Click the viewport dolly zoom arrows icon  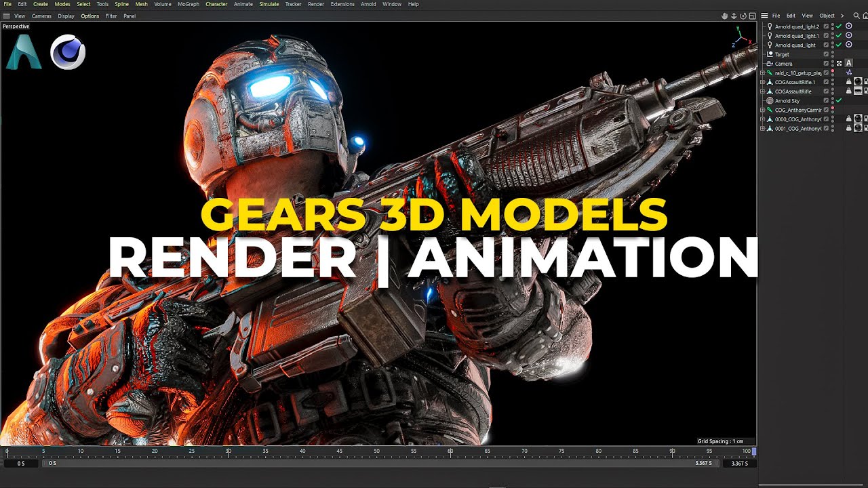point(734,16)
